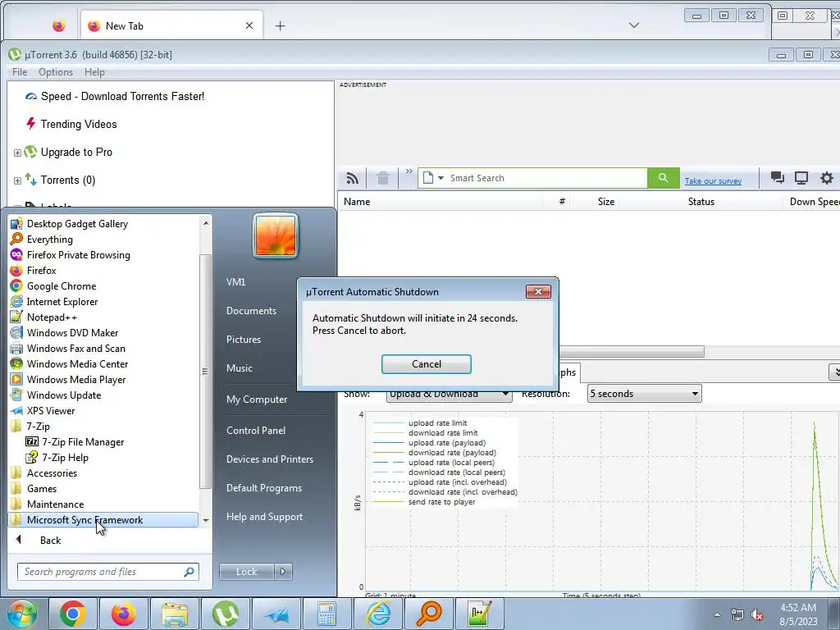Screen dimensions: 840x630
Task: Click the arrow next to Lock button
Action: click(x=283, y=572)
